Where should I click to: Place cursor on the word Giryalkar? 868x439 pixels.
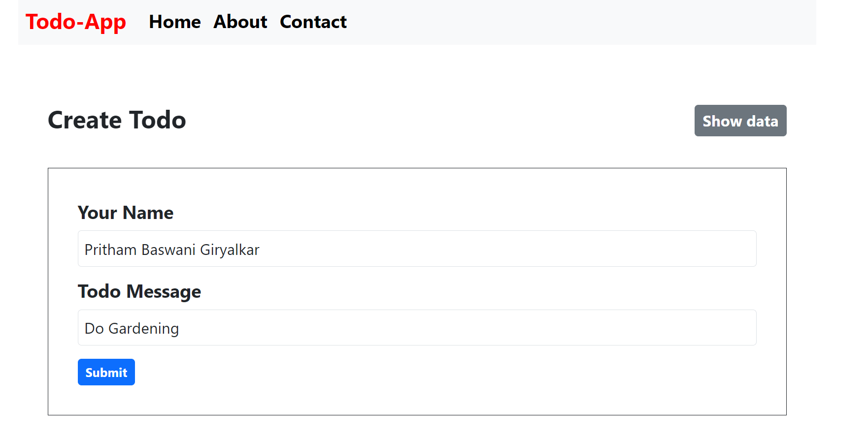tap(230, 250)
